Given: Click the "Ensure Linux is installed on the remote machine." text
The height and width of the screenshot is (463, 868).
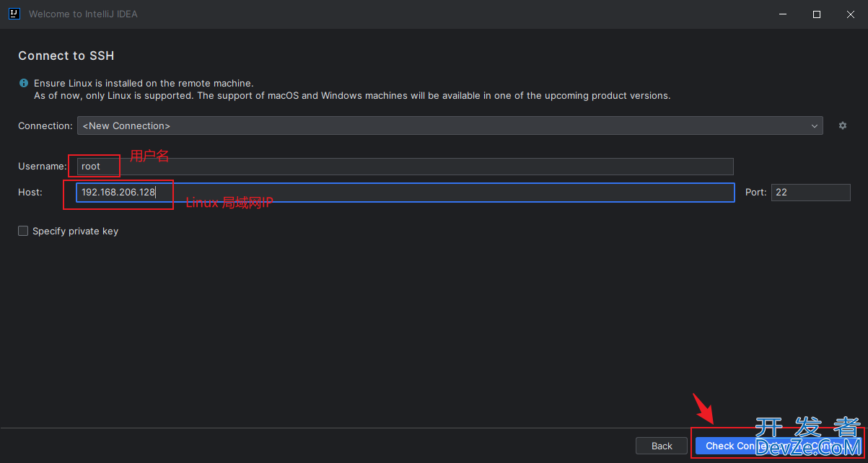Looking at the screenshot, I should tap(144, 84).
